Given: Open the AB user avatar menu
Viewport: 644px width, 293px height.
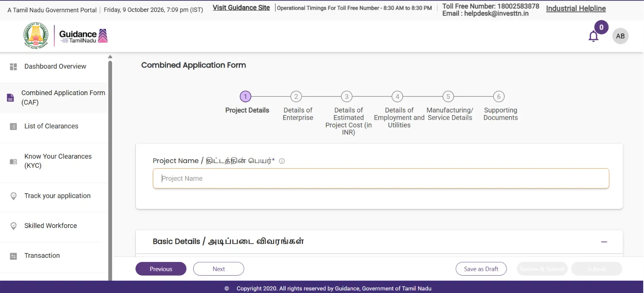Looking at the screenshot, I should point(620,36).
